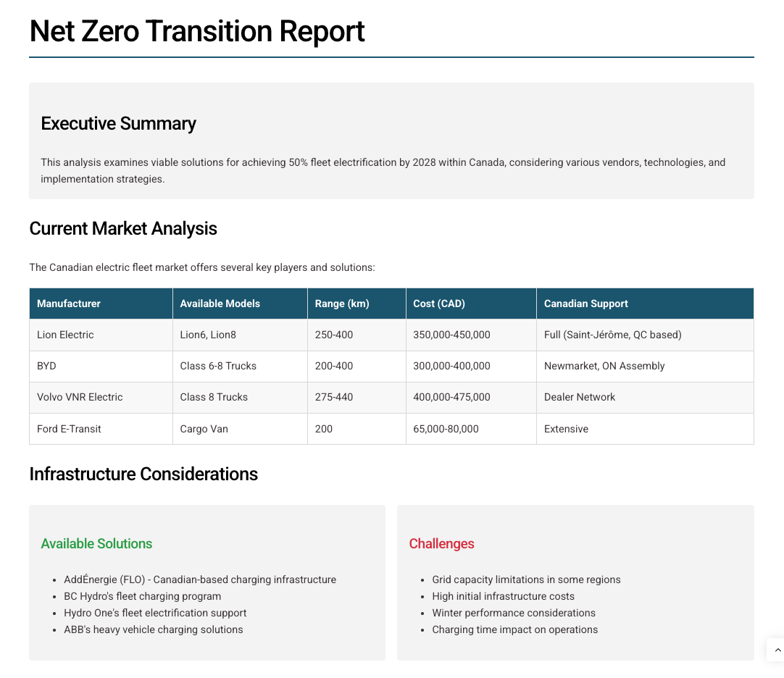Click the Cost (CAD) column header
The image size is (784, 678).
pos(471,304)
